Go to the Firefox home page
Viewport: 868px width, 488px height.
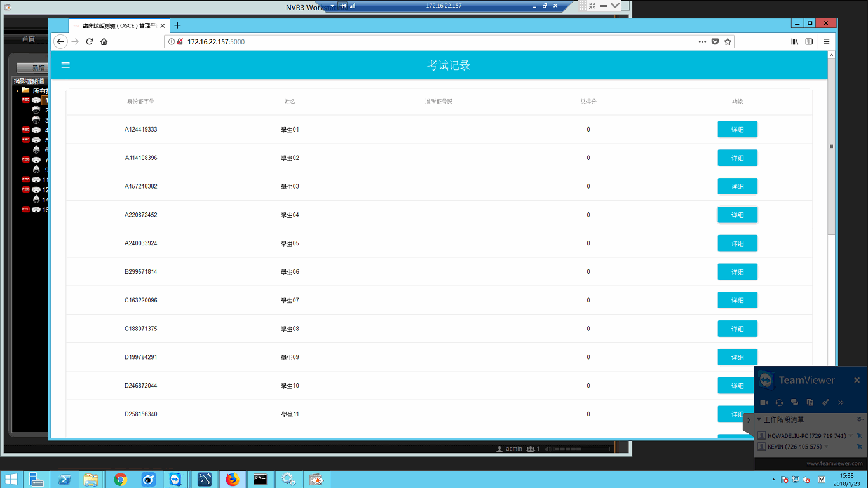point(104,42)
